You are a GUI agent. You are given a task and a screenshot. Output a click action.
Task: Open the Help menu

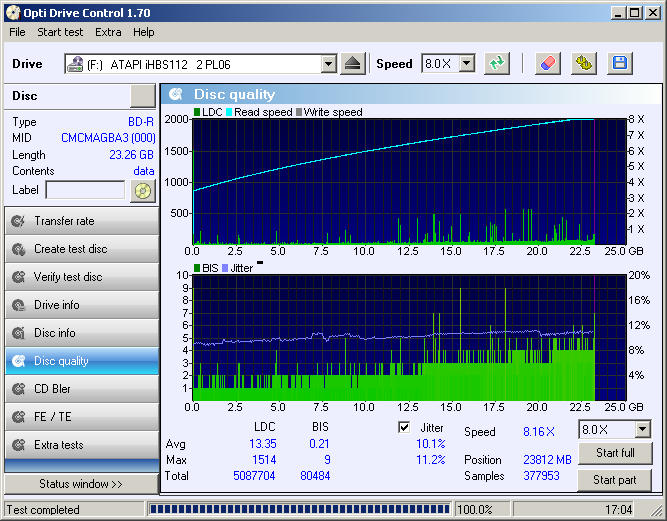coord(143,32)
